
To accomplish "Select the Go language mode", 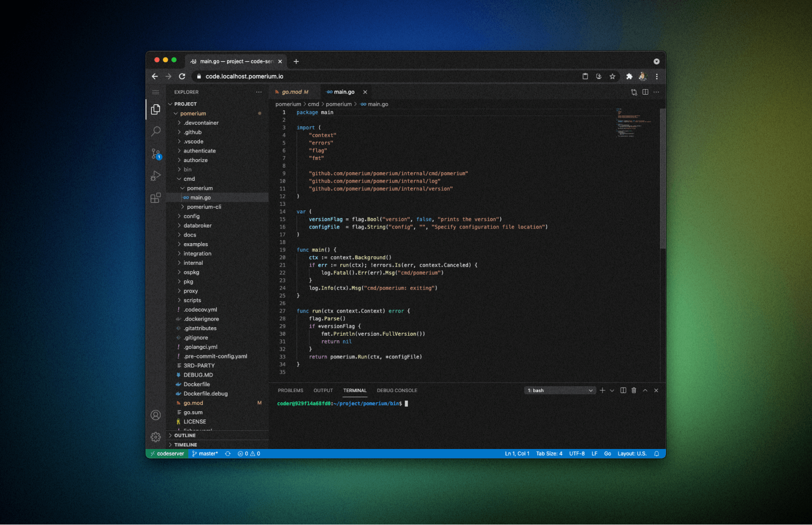I will pos(608,454).
